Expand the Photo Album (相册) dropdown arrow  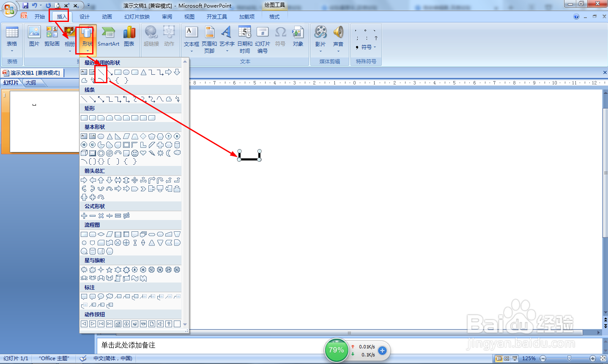coord(70,51)
